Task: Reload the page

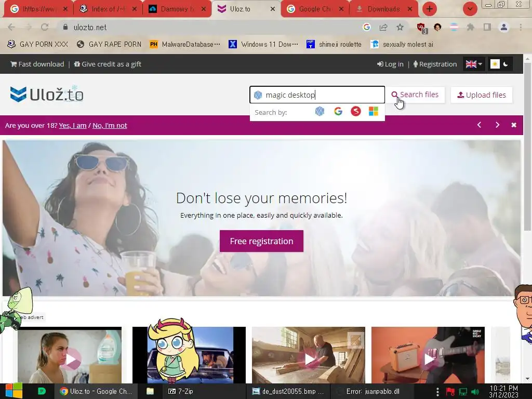Action: (x=45, y=27)
